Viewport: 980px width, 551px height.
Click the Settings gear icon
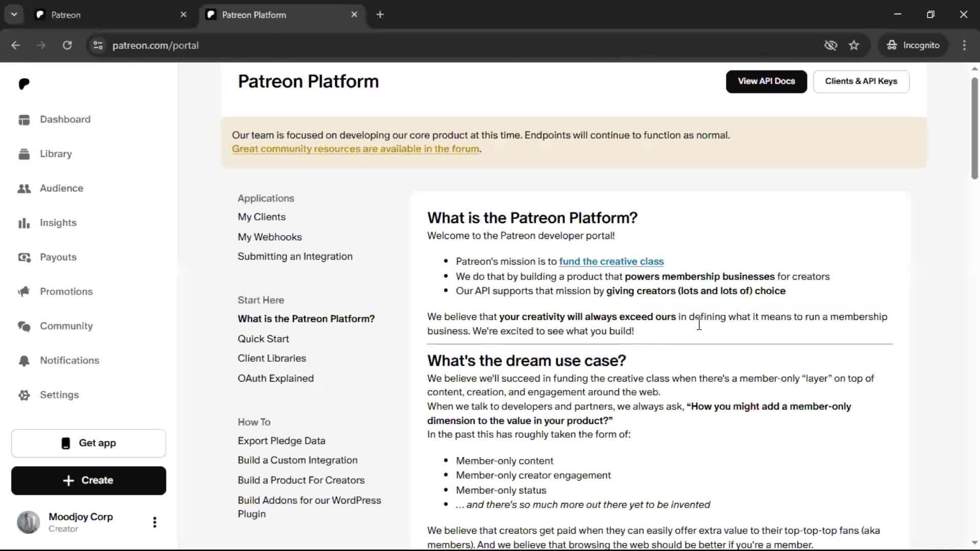click(x=24, y=395)
